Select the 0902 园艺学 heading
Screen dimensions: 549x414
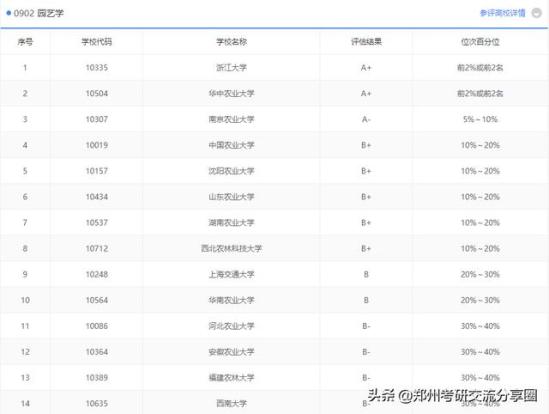39,13
